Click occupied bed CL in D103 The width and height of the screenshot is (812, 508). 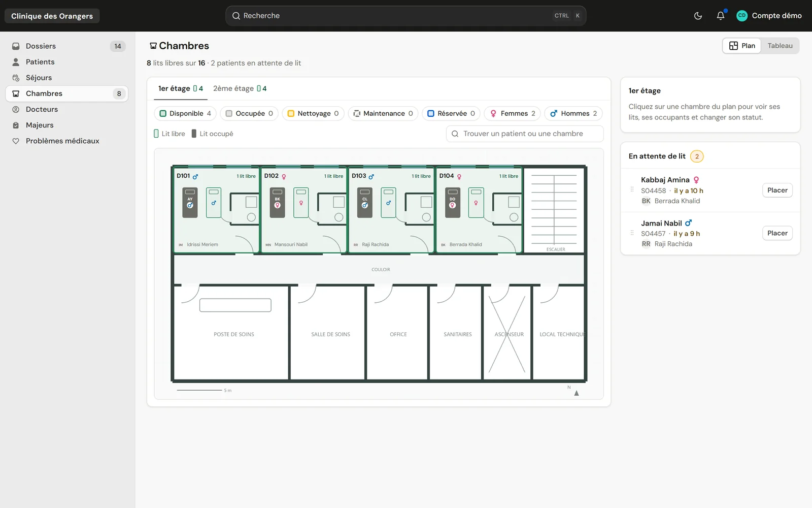click(x=365, y=202)
